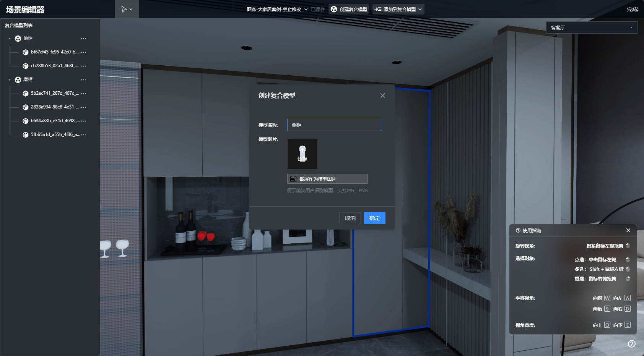Click 截屏作为模型图片 screenshot button
The width and height of the screenshot is (644, 356).
(327, 179)
